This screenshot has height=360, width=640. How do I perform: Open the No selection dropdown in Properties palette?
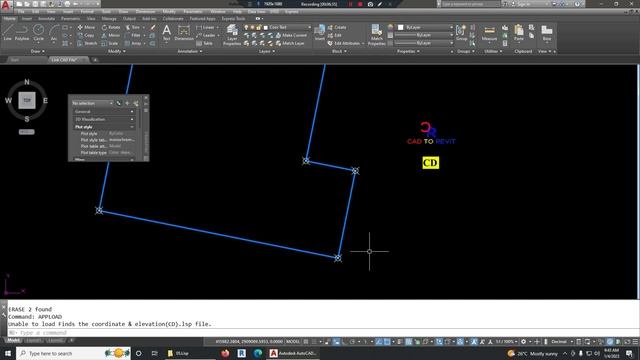click(x=92, y=103)
